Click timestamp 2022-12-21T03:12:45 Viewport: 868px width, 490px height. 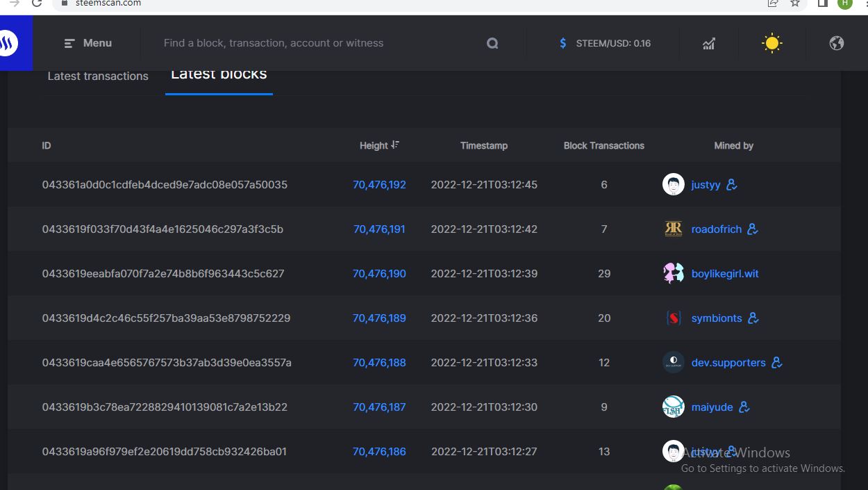point(484,185)
